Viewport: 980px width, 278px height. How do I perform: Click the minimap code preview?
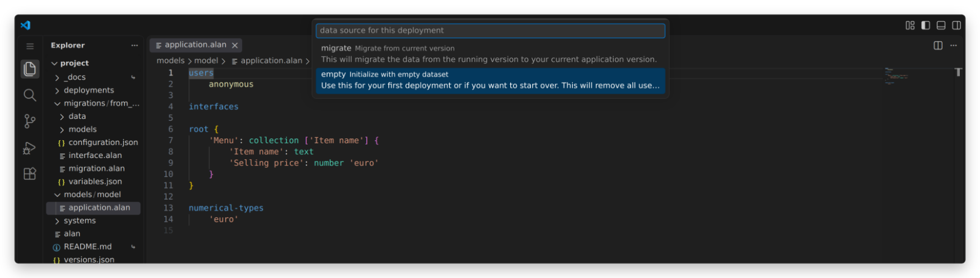click(895, 76)
